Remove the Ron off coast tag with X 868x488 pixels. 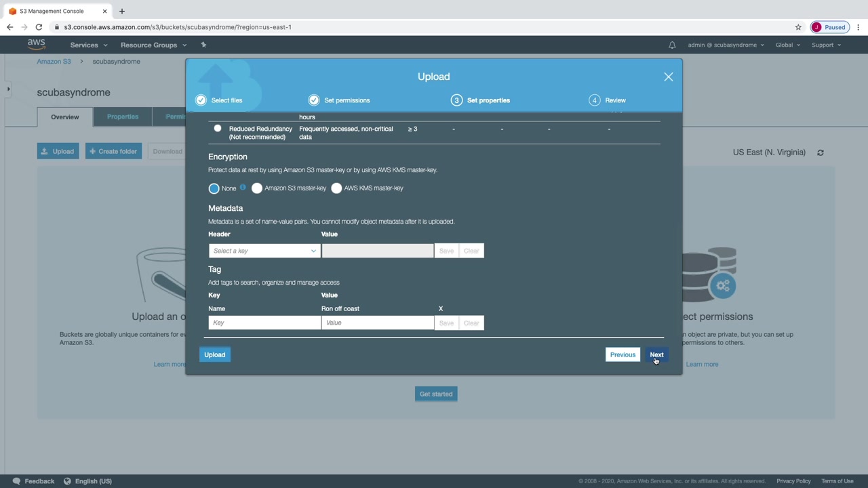point(441,308)
